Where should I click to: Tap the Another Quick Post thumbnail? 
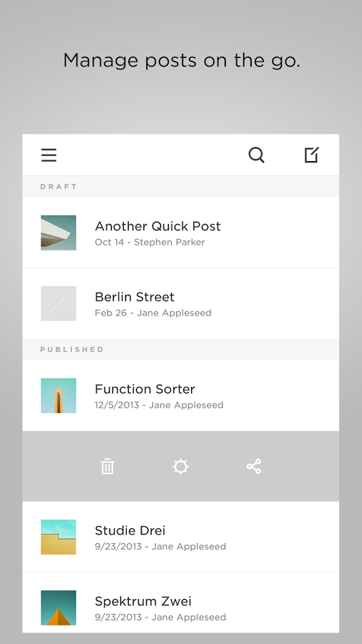click(x=58, y=233)
